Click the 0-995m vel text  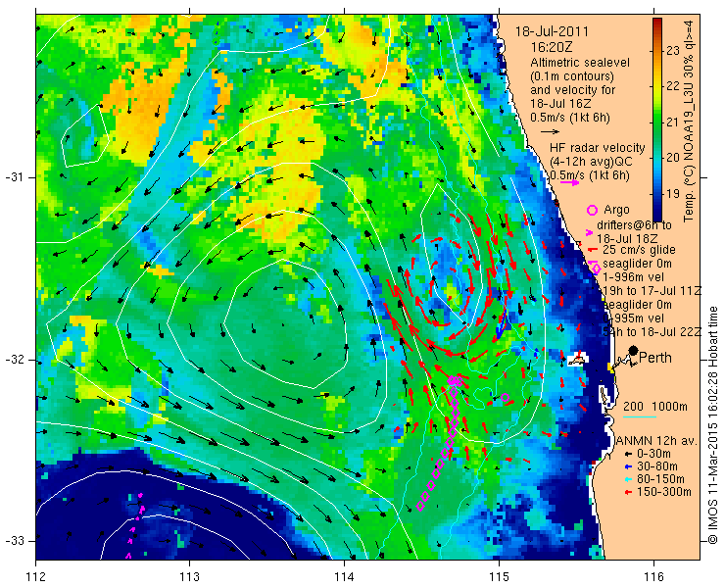pyautogui.click(x=635, y=318)
